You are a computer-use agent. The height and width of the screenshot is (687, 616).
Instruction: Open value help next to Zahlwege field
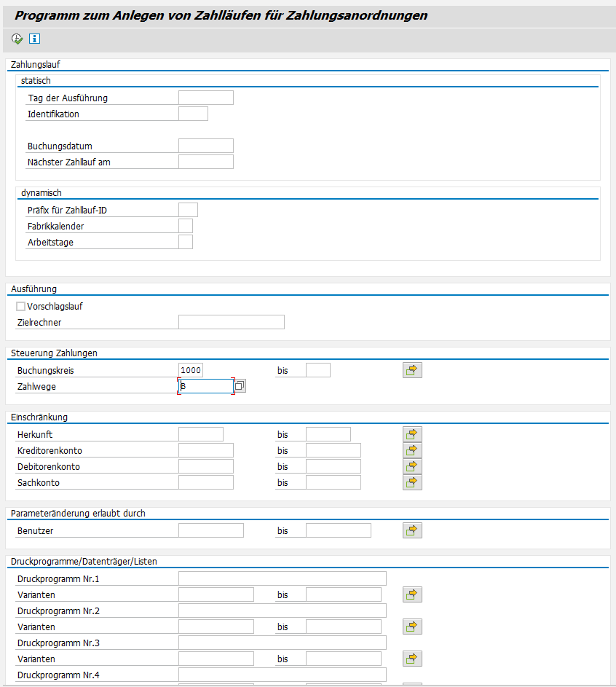240,386
